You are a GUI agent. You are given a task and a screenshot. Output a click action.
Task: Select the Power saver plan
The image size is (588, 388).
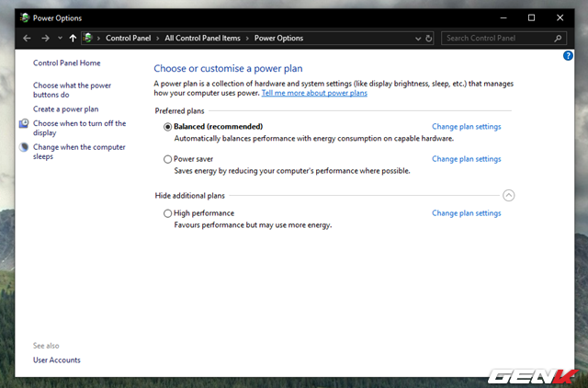click(x=167, y=159)
